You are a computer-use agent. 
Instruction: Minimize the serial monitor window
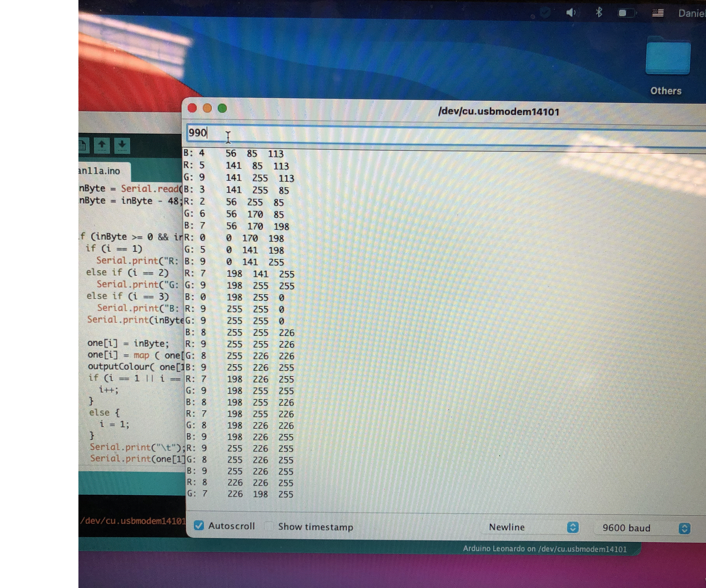coord(207,108)
